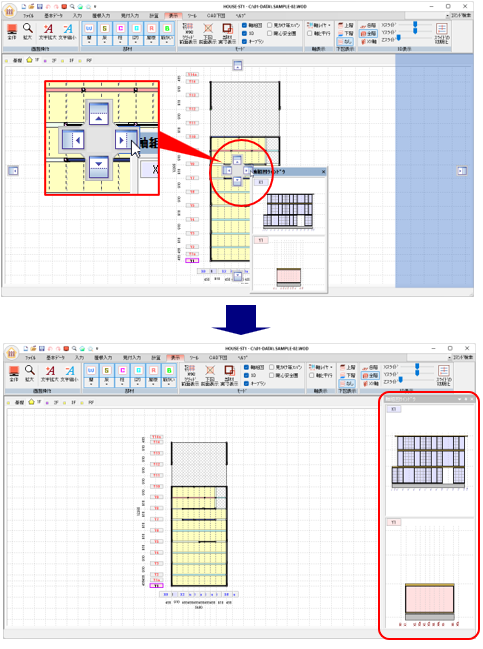Screen dimensions: 483x649
Task: Open the docked panel's title dropdown arrow
Action: [x=459, y=399]
